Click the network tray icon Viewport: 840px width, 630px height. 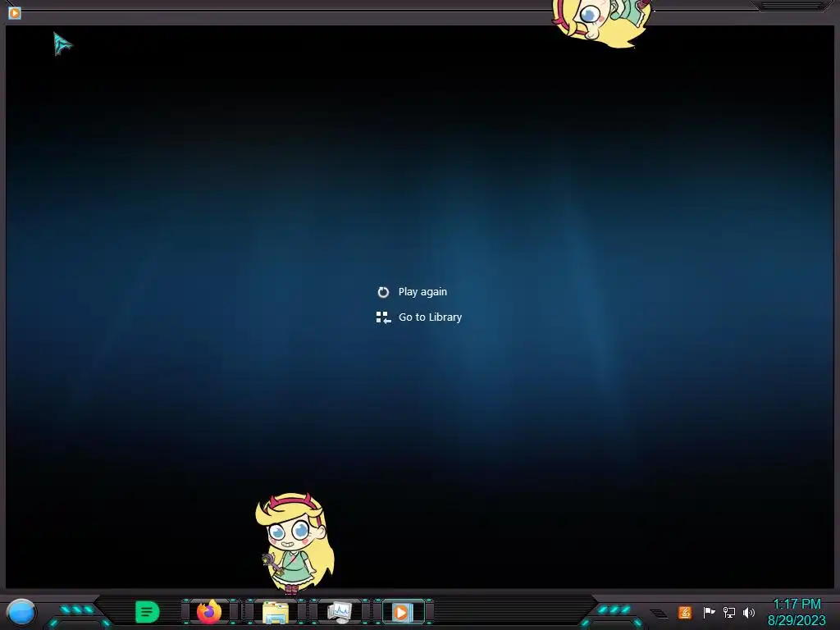728,612
